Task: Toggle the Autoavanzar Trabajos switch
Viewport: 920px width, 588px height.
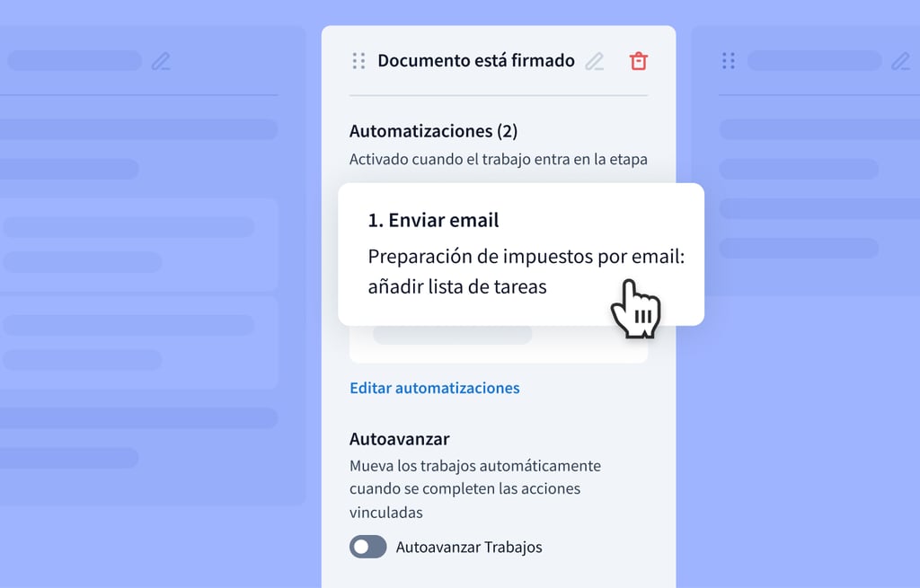Action: click(367, 547)
